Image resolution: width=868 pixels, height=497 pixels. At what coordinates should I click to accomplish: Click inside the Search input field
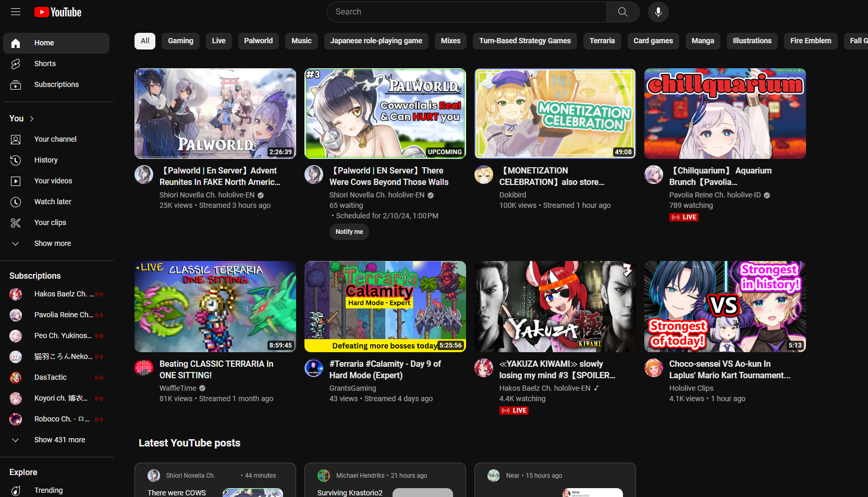coord(467,12)
